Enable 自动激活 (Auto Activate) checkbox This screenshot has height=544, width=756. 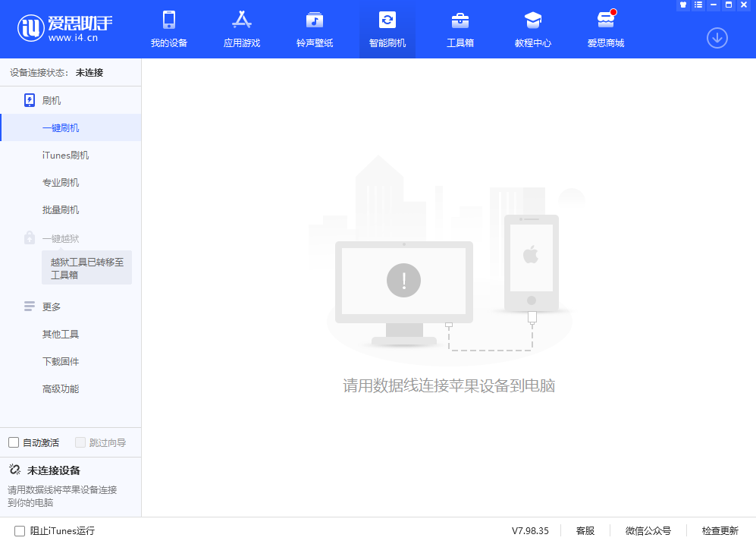[x=13, y=442]
